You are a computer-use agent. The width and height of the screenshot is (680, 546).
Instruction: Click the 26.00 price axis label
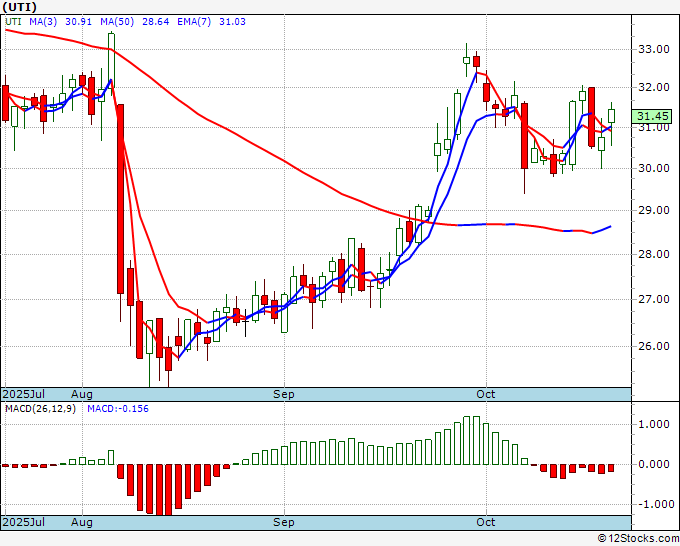[x=654, y=346]
